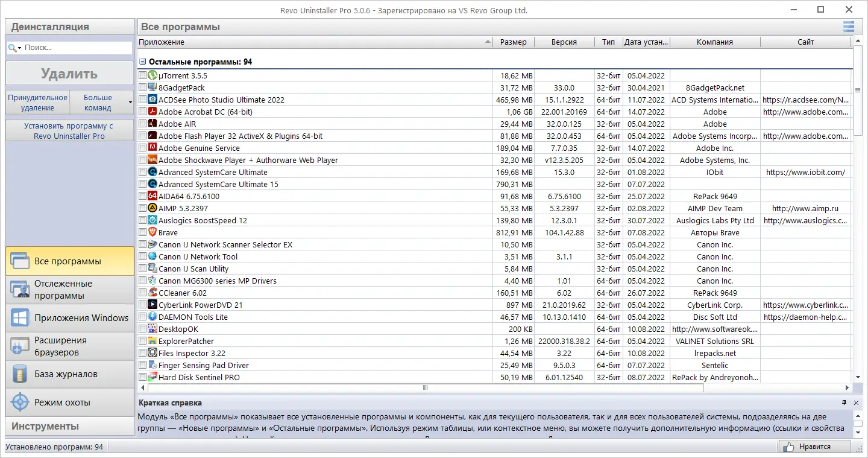Click the Hard Disk Sentinel PRO icon
Image resolution: width=868 pixels, height=458 pixels.
click(x=153, y=377)
